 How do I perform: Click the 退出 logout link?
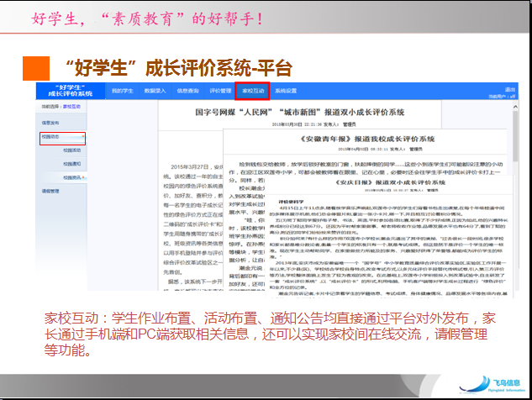509,89
